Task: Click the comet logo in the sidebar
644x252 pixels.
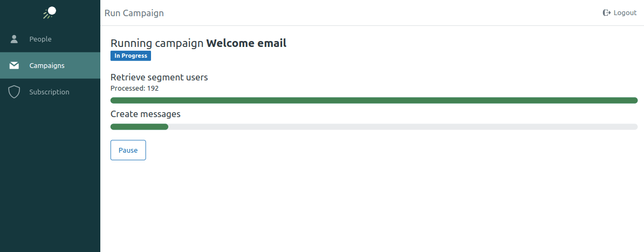Action: coord(50,13)
